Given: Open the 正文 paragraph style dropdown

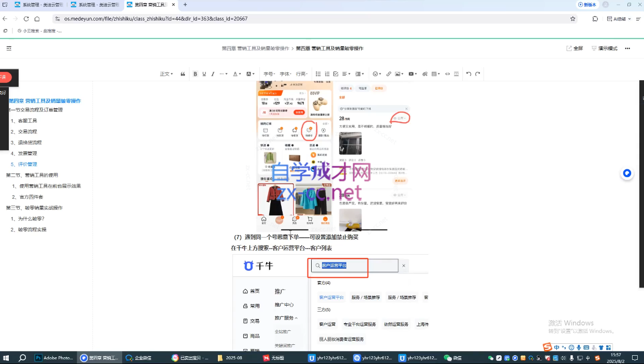Looking at the screenshot, I should [x=166, y=74].
